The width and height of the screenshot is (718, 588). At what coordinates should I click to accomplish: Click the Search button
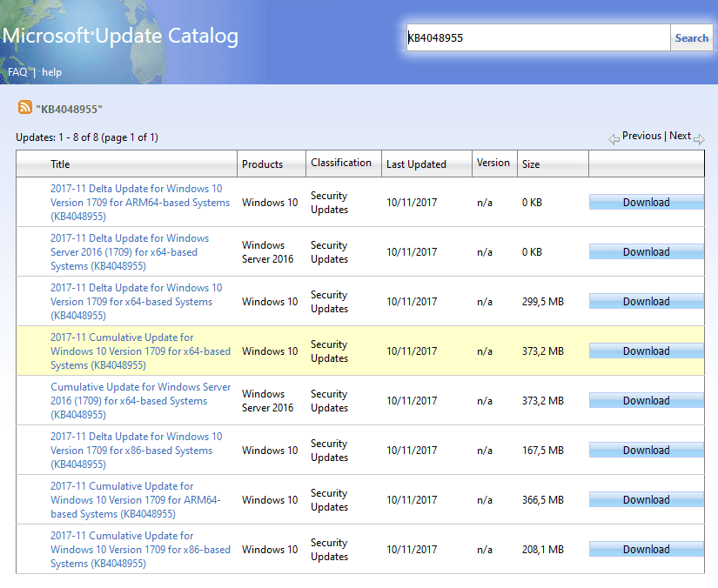(x=691, y=38)
